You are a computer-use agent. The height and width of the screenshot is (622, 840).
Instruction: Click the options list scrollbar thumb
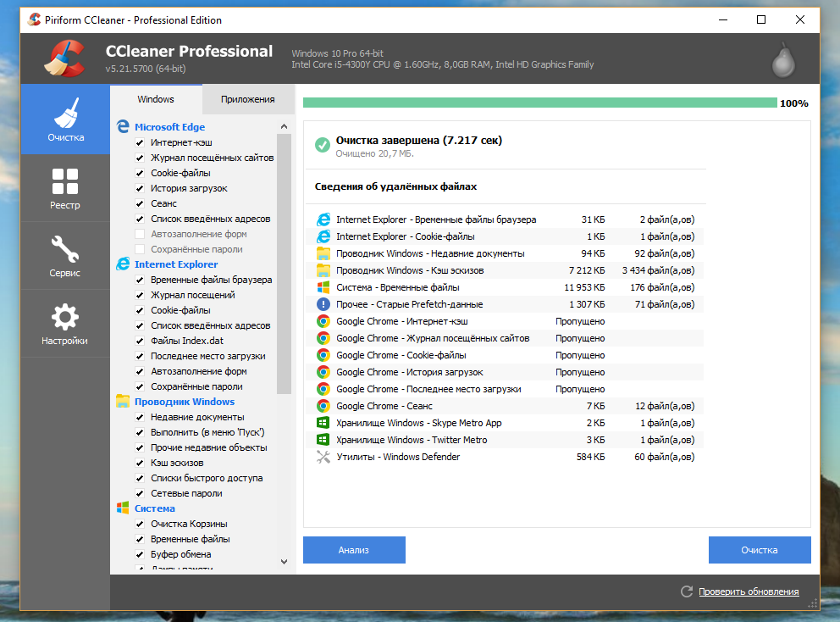click(284, 264)
